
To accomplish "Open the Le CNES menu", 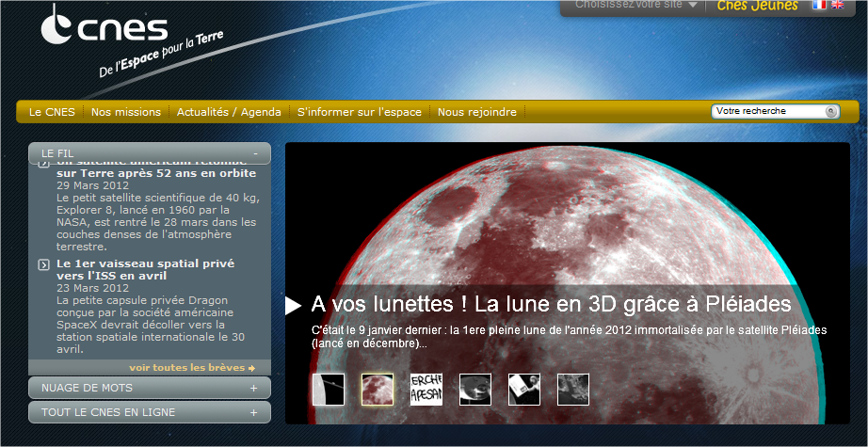I will (x=52, y=112).
